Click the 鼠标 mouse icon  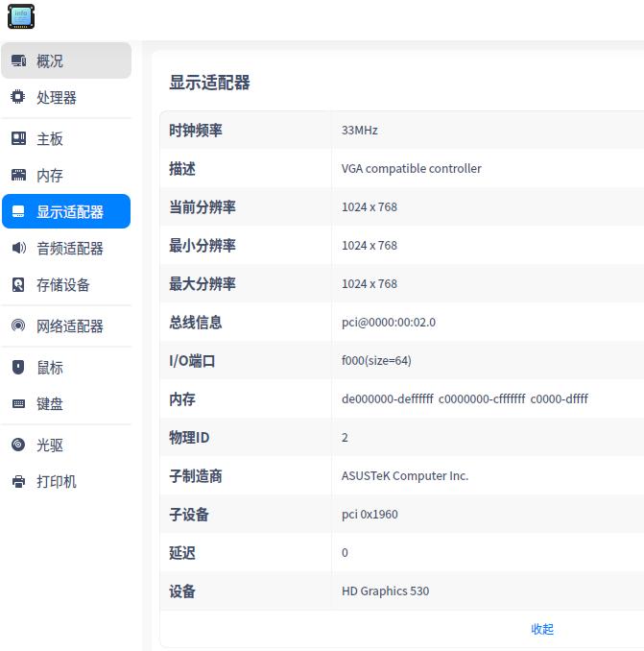click(x=18, y=367)
